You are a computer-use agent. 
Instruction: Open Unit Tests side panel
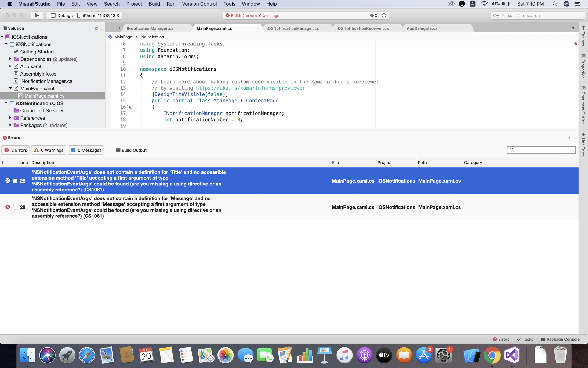click(x=583, y=144)
